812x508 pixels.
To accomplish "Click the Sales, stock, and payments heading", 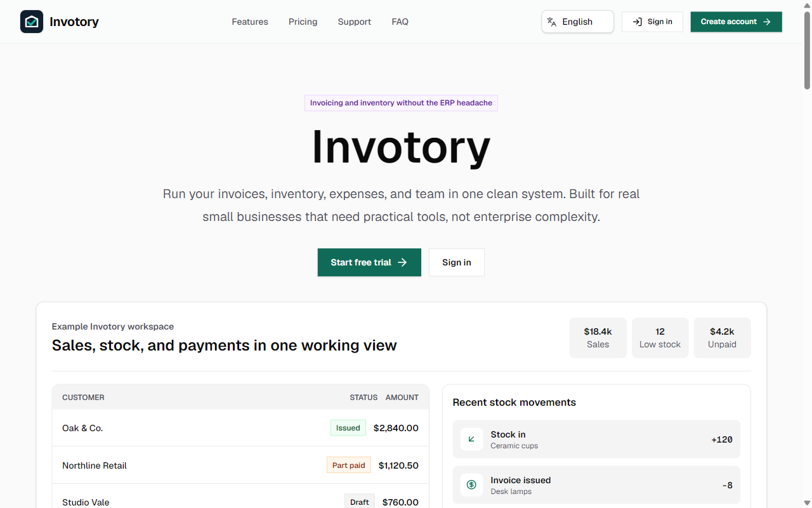I will coord(225,345).
